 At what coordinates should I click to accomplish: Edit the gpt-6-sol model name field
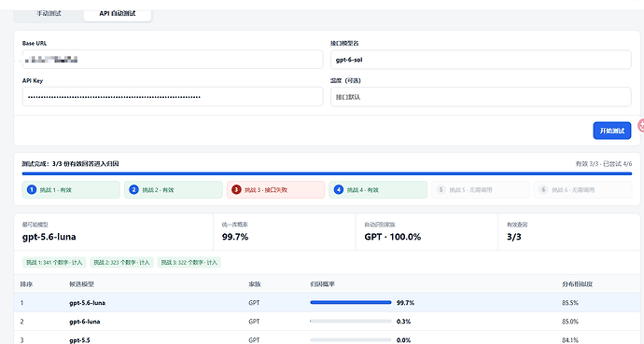pyautogui.click(x=481, y=60)
